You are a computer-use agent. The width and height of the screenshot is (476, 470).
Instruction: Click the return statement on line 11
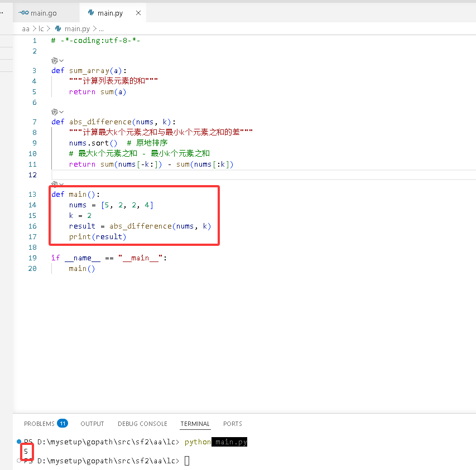(151, 164)
